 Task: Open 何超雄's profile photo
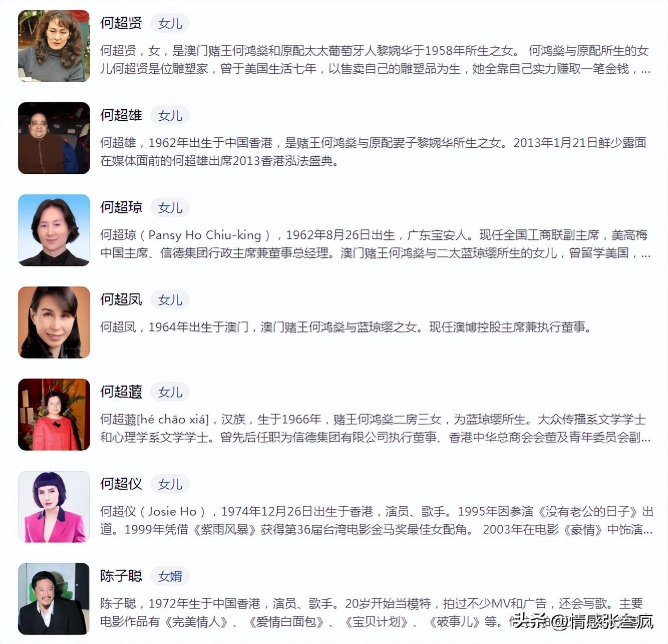click(54, 138)
